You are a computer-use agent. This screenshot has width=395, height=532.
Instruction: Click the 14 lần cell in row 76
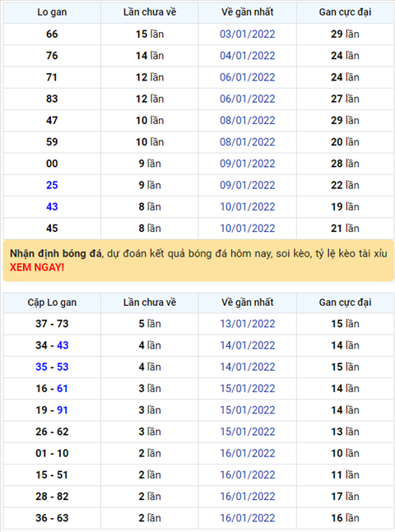[150, 56]
